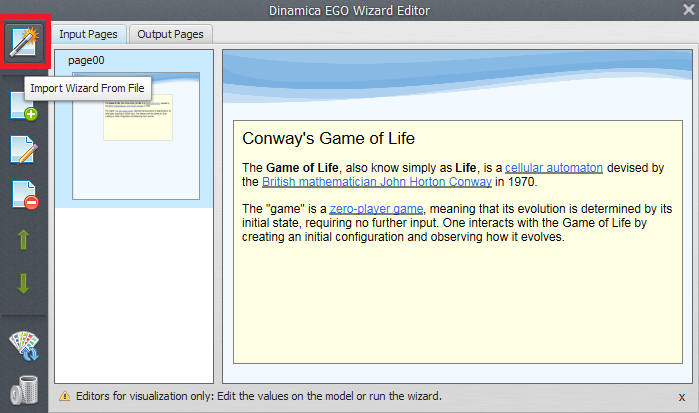Move the page up with the up arrow

(x=23, y=239)
